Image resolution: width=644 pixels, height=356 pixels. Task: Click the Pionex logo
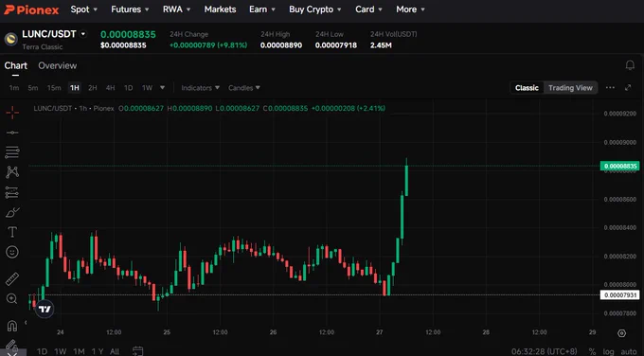click(x=31, y=9)
